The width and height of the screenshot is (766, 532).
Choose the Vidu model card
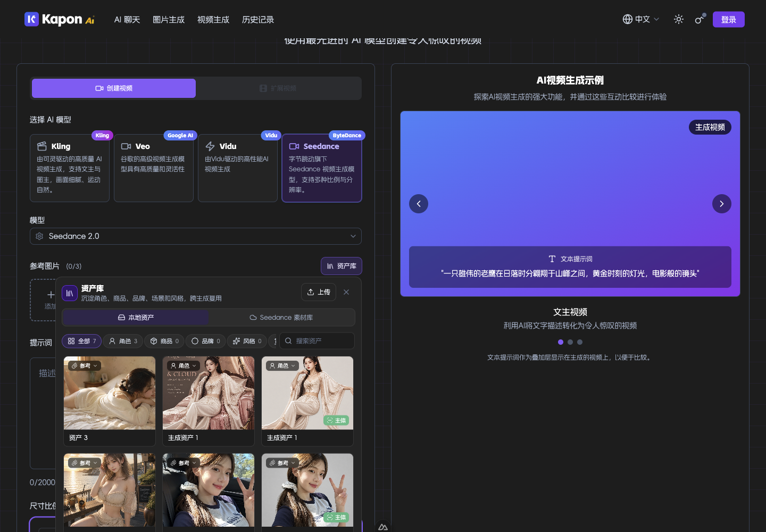(238, 168)
